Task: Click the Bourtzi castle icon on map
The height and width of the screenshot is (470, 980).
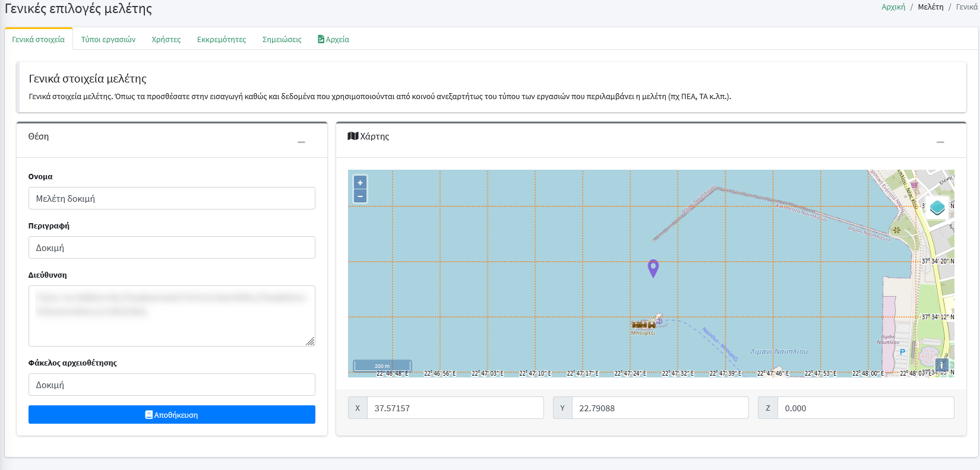Action: point(643,325)
